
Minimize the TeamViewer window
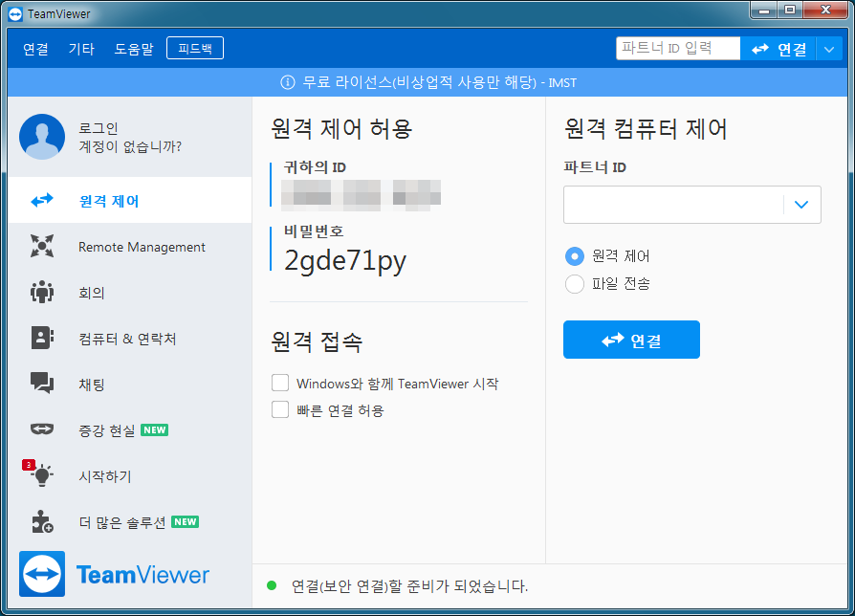[764, 10]
